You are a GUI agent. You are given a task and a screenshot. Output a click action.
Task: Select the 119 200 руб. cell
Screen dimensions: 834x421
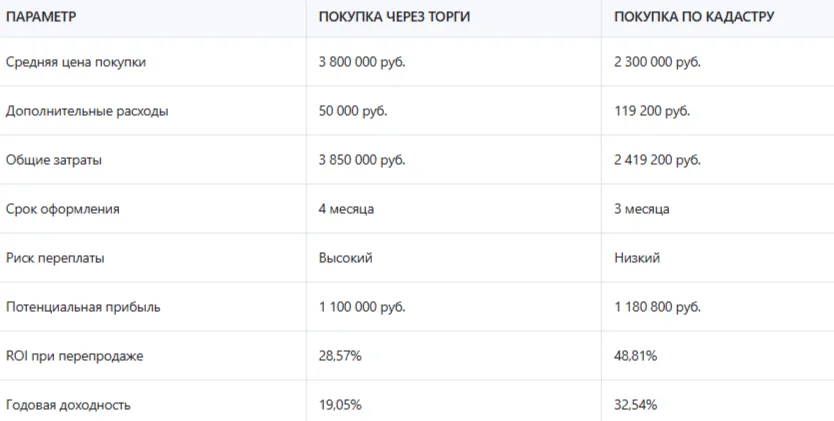(652, 111)
